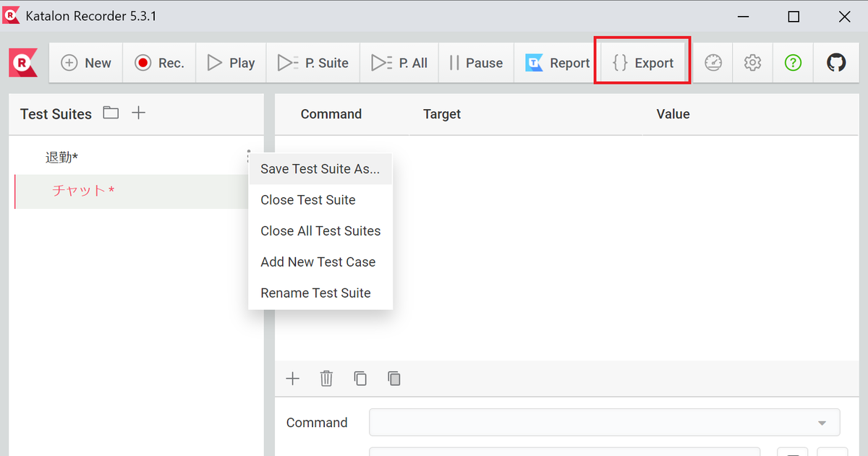This screenshot has height=456, width=868.
Task: Open the Export dialog
Action: click(643, 63)
